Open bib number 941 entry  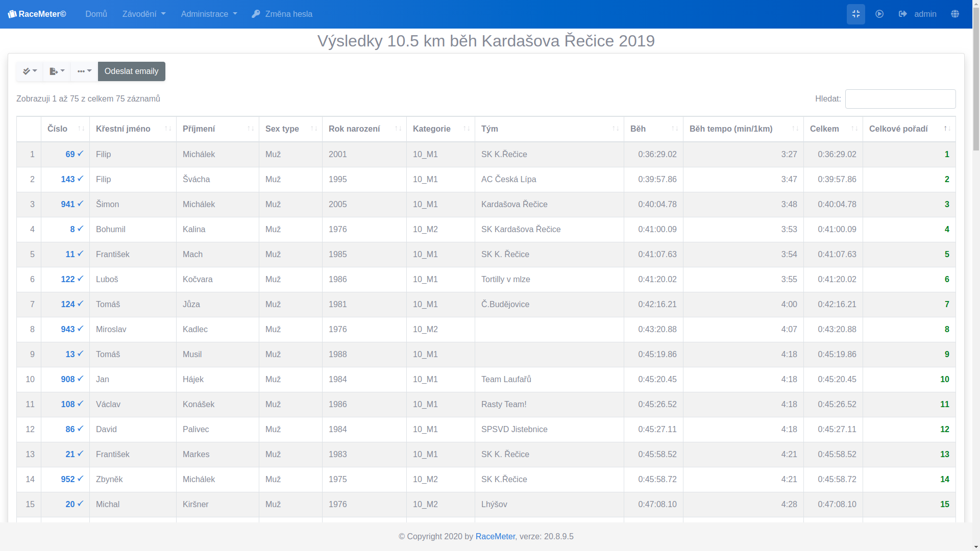pos(72,204)
